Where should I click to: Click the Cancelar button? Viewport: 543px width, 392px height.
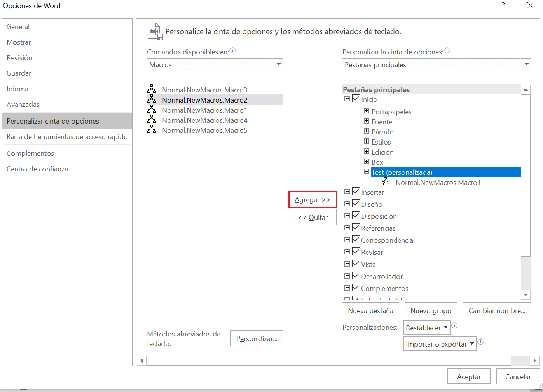coord(518,376)
